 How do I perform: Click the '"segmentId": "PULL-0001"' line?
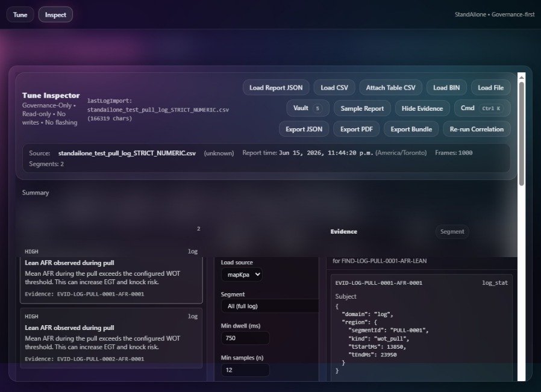click(388, 331)
